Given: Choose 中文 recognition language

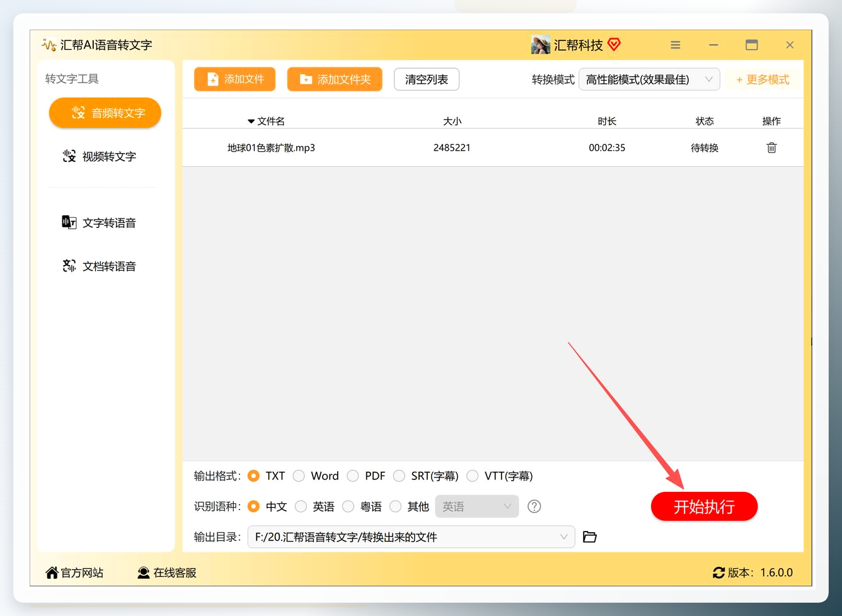Looking at the screenshot, I should tap(253, 506).
